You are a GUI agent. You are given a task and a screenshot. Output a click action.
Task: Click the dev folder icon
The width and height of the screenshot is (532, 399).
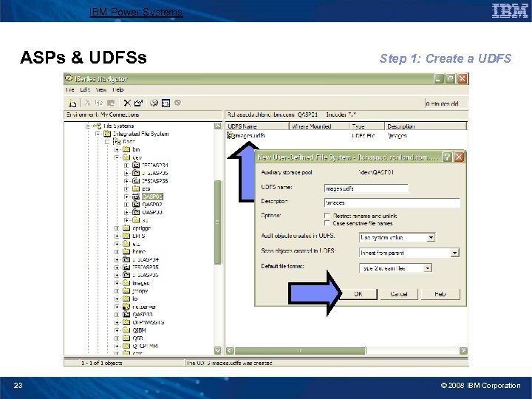pos(126,157)
